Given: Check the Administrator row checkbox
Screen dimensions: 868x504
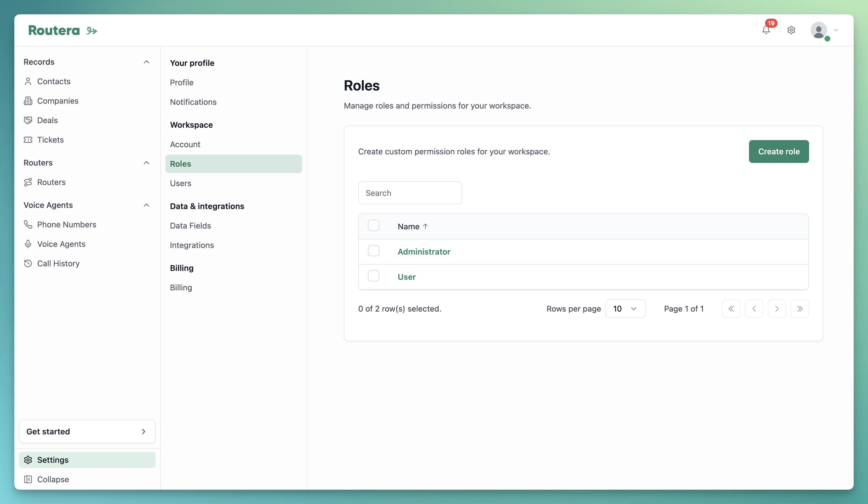Looking at the screenshot, I should 373,251.
